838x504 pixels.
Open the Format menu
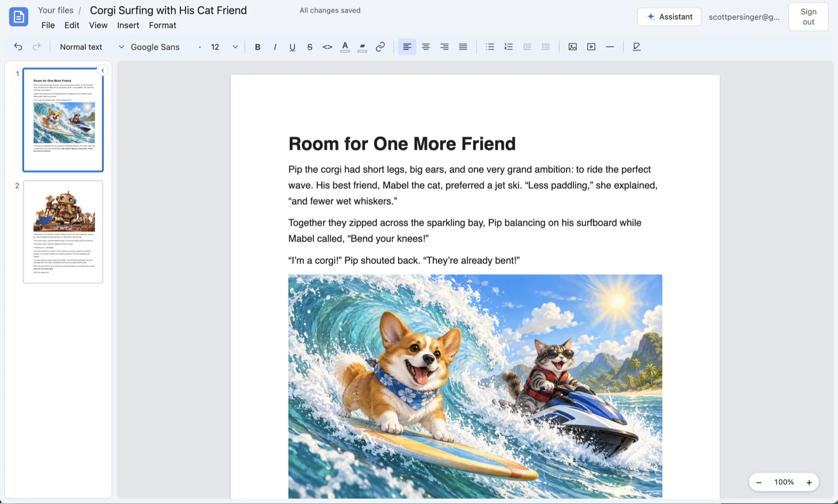pos(162,25)
